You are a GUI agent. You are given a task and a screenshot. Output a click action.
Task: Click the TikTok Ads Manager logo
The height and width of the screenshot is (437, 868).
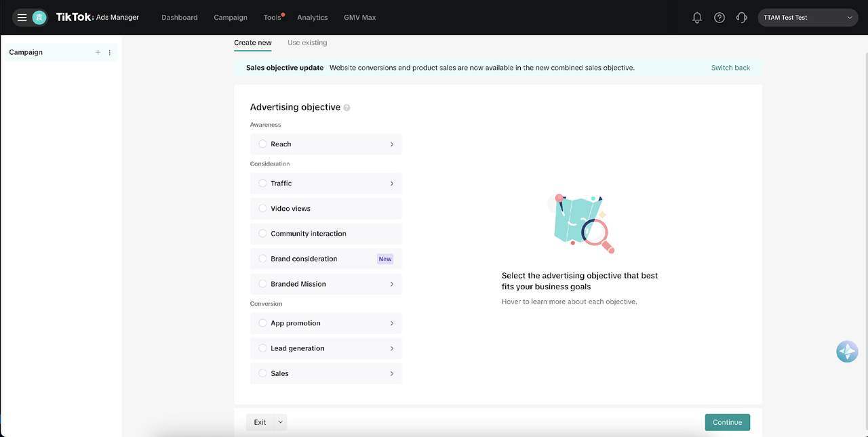pos(98,17)
